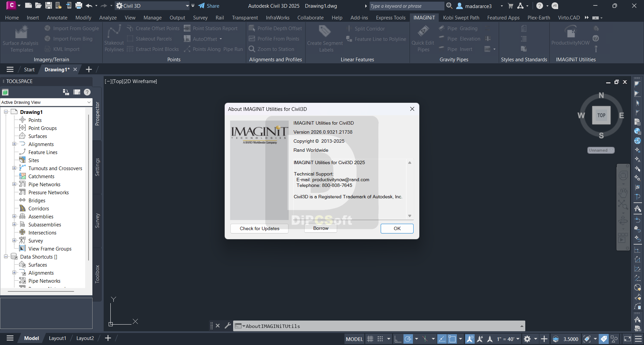
Task: Click the Toolspace tree vertical scrollbar
Action: [89, 188]
